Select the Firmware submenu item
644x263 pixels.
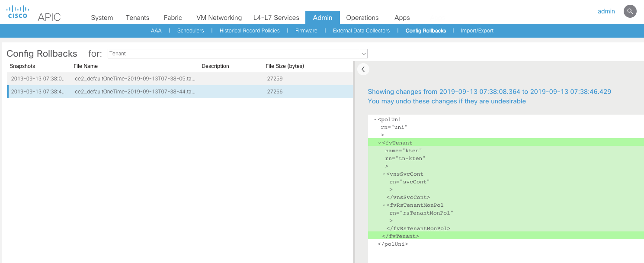click(306, 31)
